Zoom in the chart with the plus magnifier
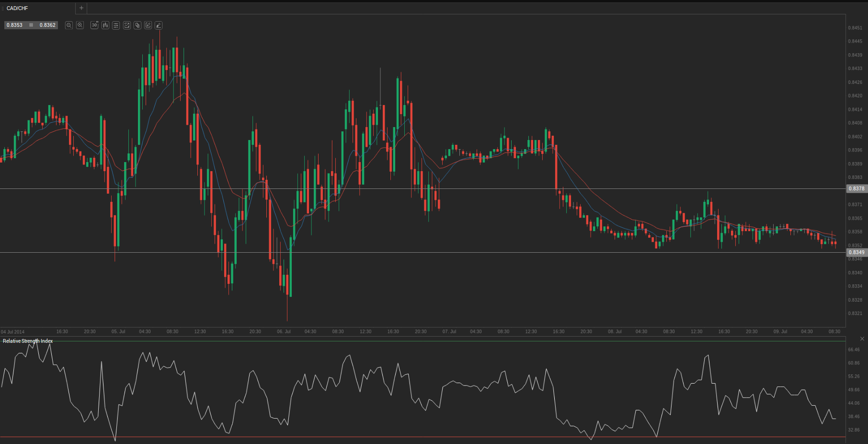The width and height of the screenshot is (868, 444). (x=80, y=25)
